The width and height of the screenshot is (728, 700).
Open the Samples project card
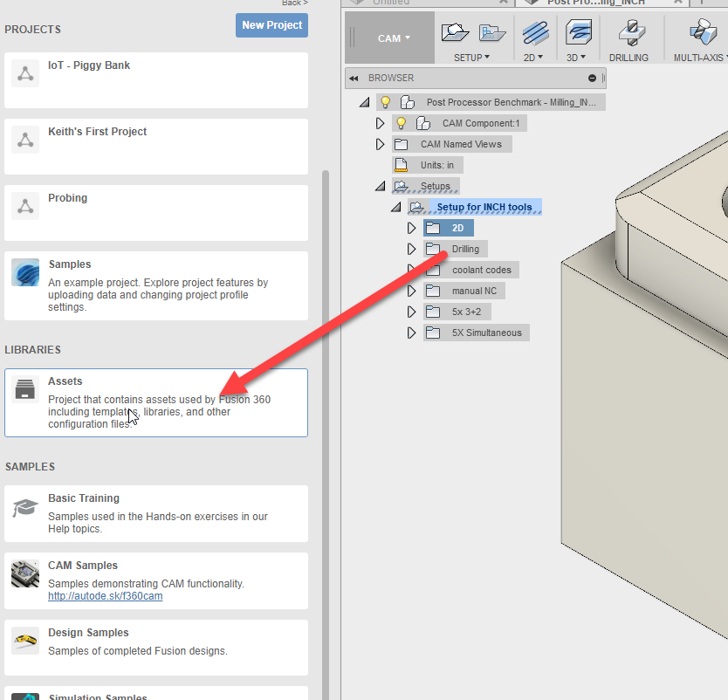(156, 286)
